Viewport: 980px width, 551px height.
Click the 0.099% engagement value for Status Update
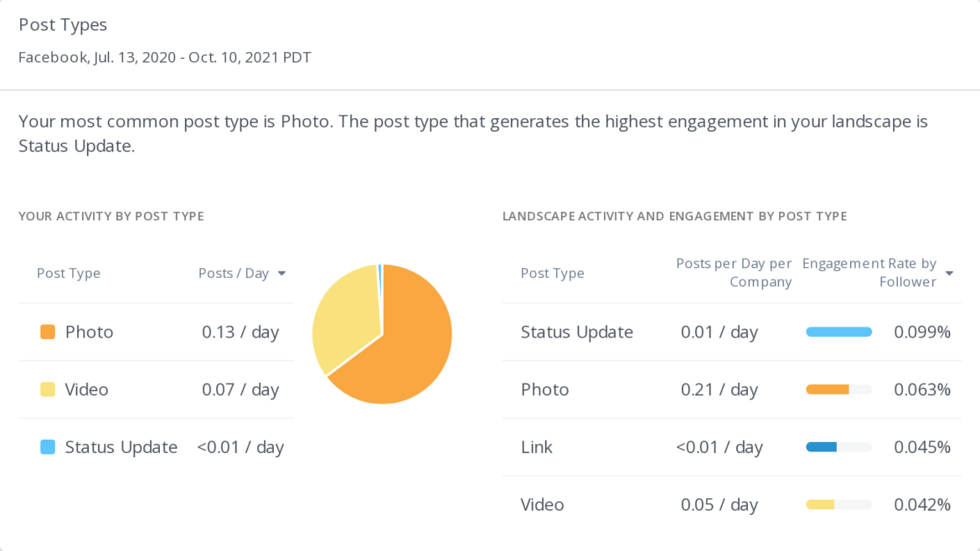coord(923,332)
